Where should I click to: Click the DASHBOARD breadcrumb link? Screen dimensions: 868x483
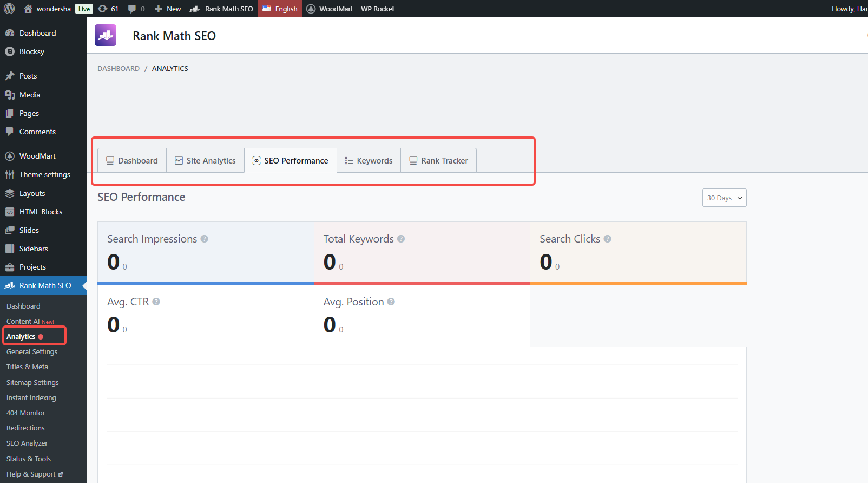pos(119,69)
